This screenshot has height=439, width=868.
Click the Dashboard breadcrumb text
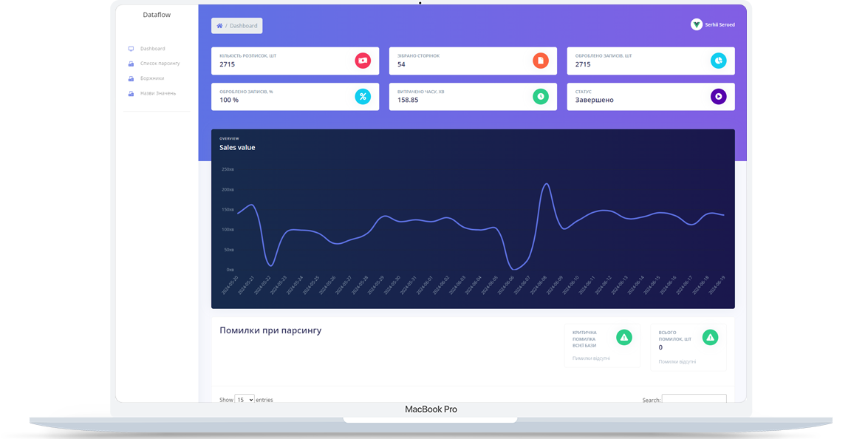tap(244, 26)
